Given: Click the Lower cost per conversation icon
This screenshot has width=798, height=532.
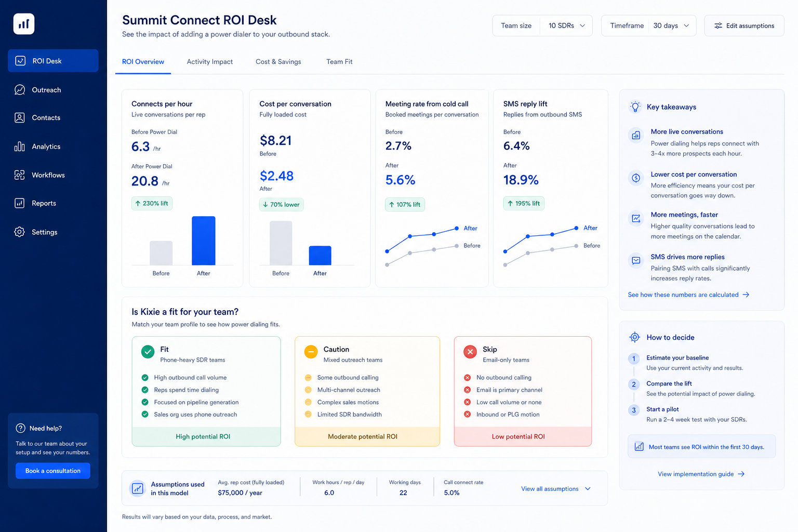Looking at the screenshot, I should (636, 178).
